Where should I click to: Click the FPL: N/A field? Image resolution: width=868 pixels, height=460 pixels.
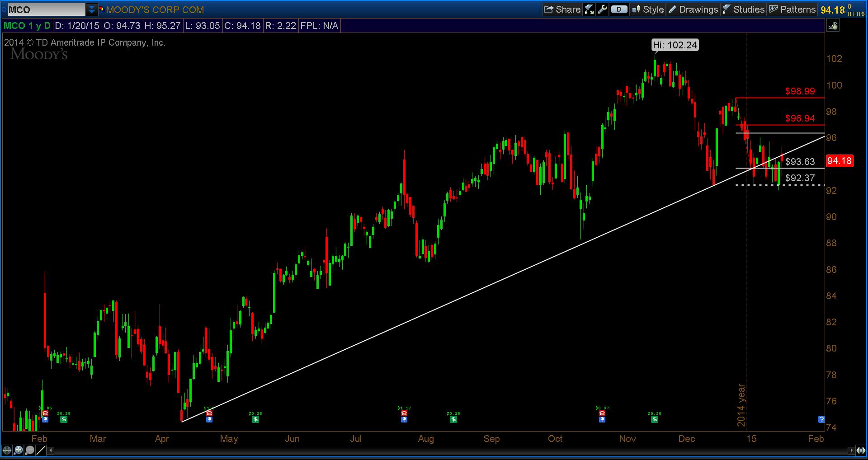(x=319, y=26)
